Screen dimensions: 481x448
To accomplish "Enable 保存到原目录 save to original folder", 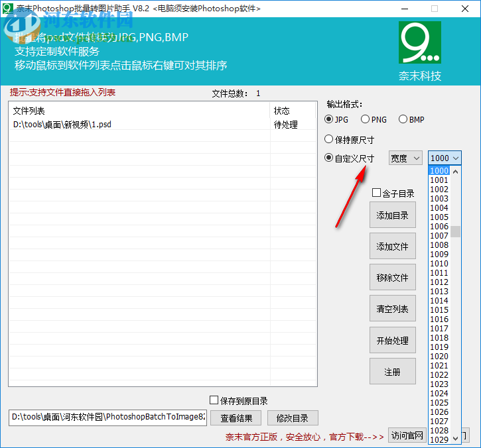I will [238, 400].
